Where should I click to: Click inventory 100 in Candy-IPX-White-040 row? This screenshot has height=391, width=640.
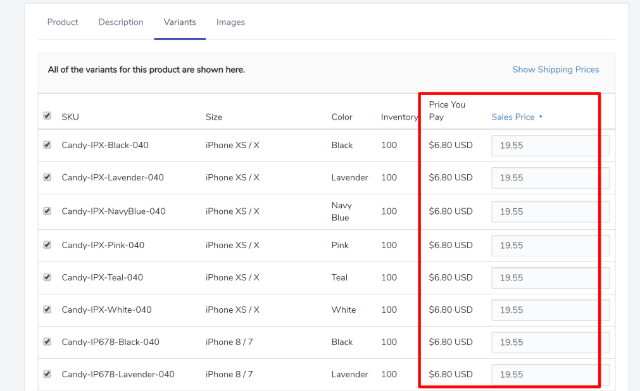[x=389, y=309]
